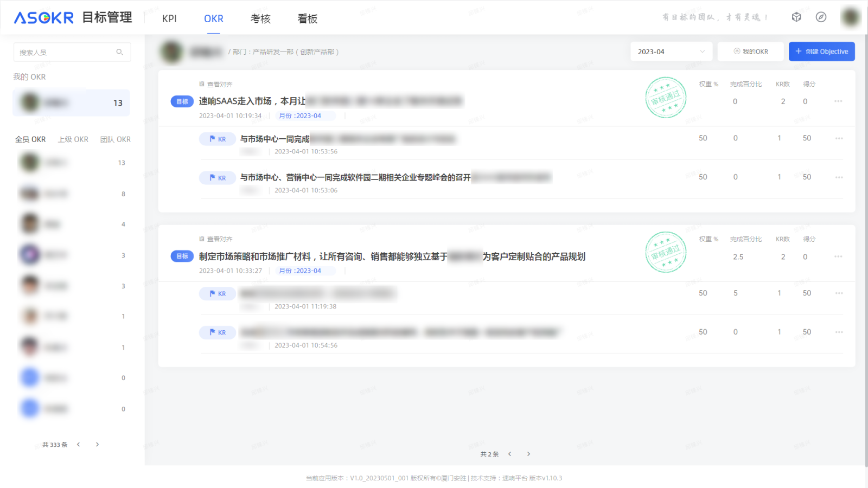
Task: Go to previous page of objectives list
Action: (x=509, y=454)
